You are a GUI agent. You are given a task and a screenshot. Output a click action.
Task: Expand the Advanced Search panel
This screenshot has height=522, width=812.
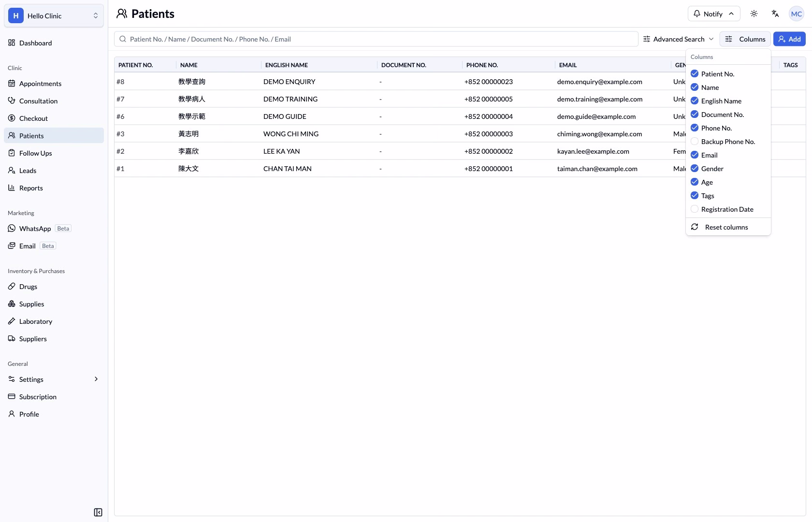[679, 39]
